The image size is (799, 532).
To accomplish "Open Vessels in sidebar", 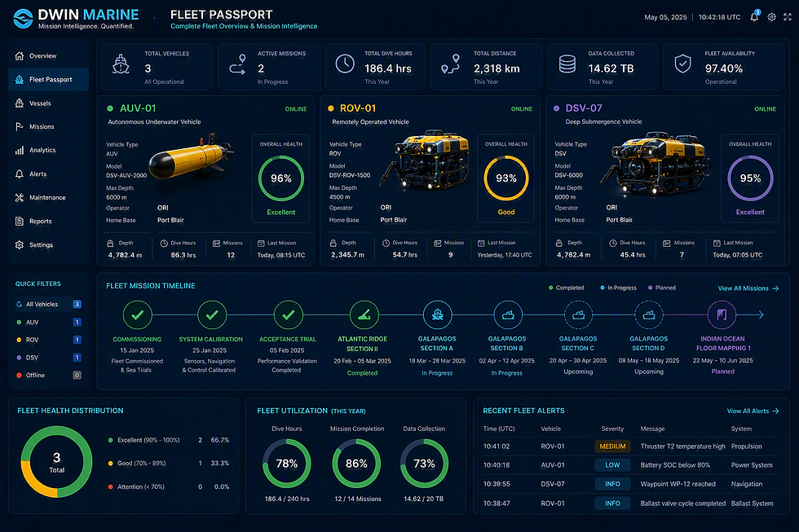I will pyautogui.click(x=48, y=103).
